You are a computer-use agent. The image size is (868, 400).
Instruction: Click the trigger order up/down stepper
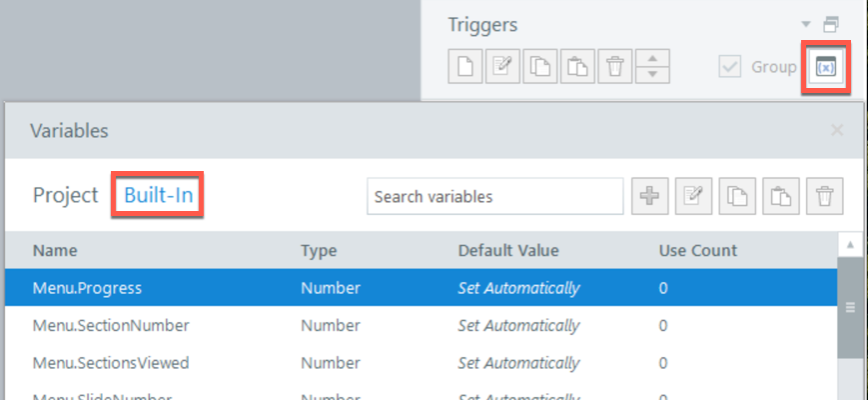652,67
